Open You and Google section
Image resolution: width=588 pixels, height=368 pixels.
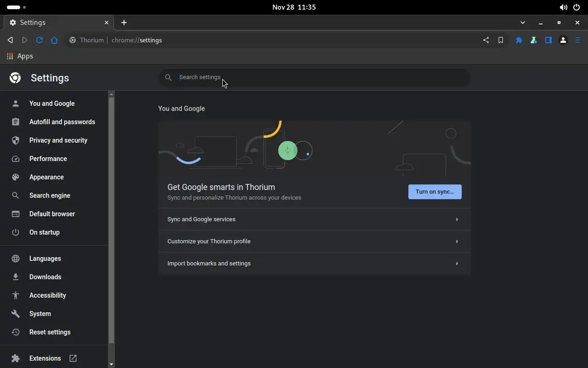point(54,103)
